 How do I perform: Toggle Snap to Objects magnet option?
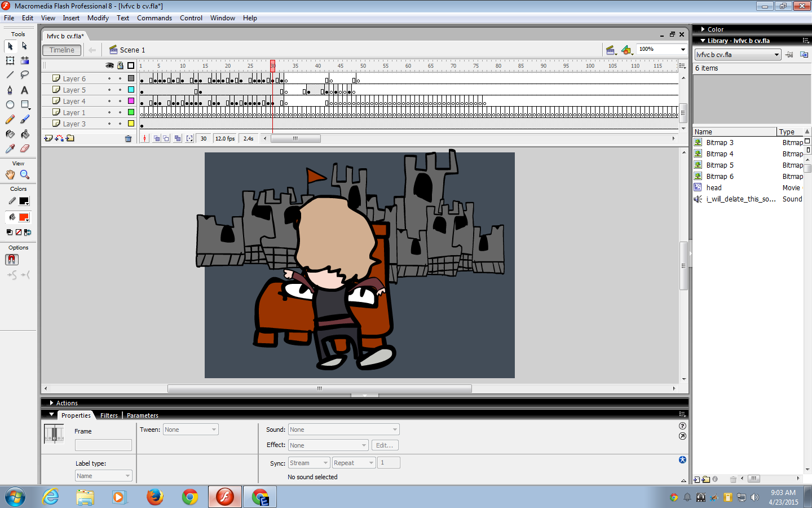[12, 260]
